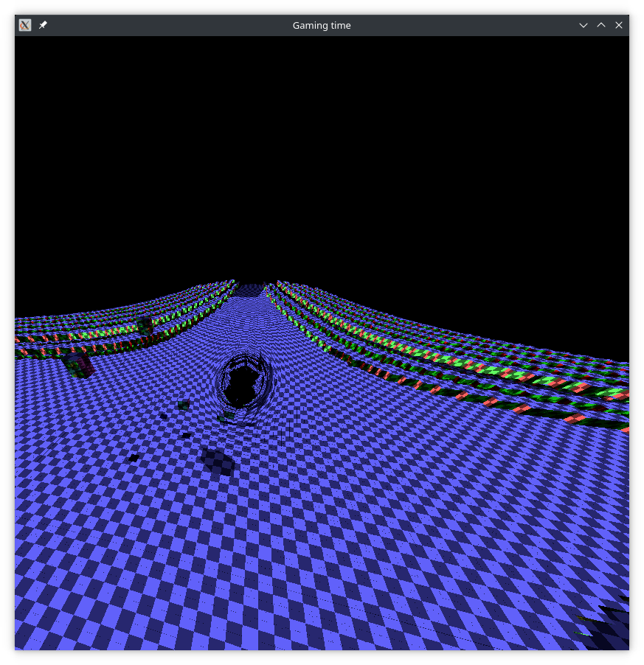Click the X11 application icon in the titlebar
This screenshot has width=644, height=665.
tap(24, 24)
